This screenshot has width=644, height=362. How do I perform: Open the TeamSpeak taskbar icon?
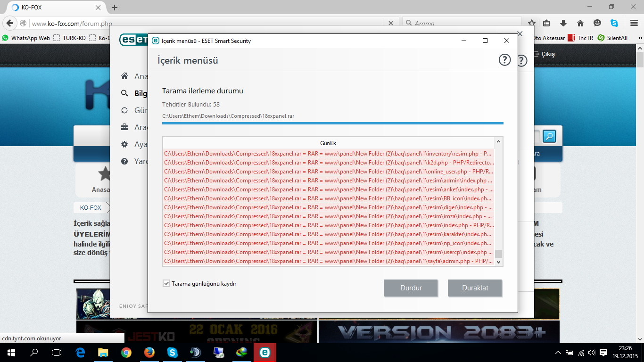(195, 352)
